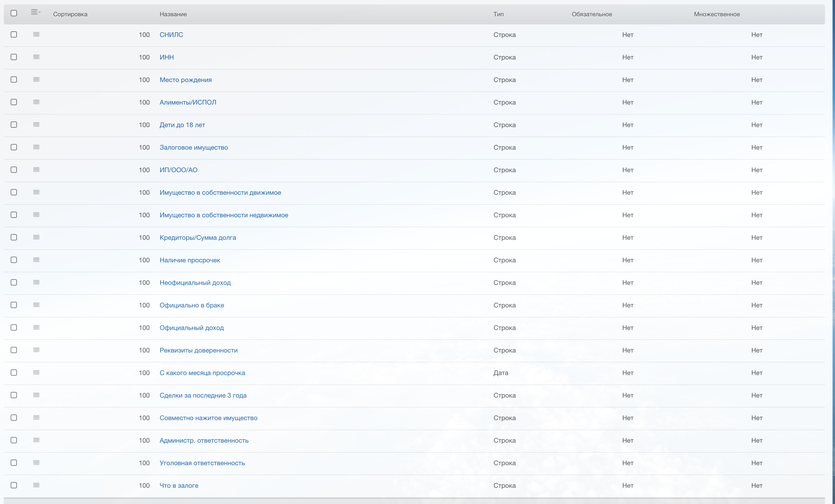Sort by the Сортировка column header
The image size is (835, 504).
70,14
